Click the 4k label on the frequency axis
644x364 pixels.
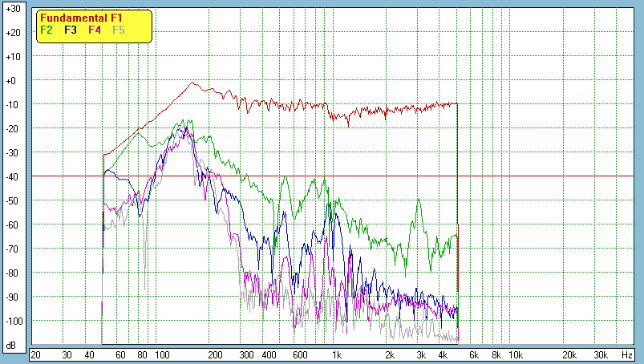pyautogui.click(x=443, y=354)
